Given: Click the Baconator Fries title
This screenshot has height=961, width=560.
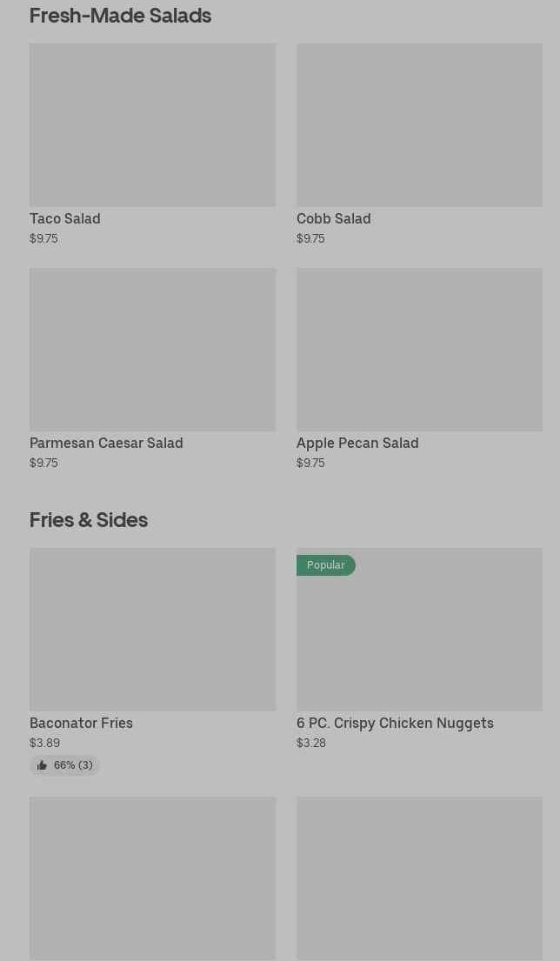Looking at the screenshot, I should (x=81, y=724).
